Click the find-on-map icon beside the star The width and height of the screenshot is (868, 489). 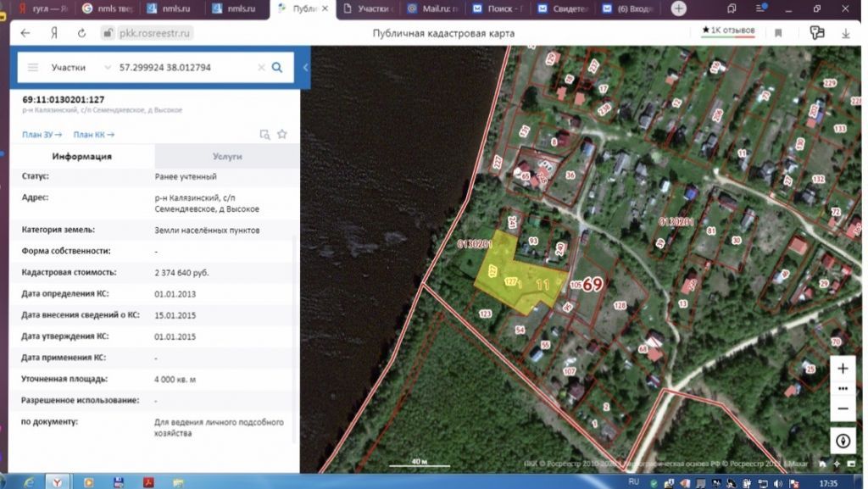tap(264, 134)
